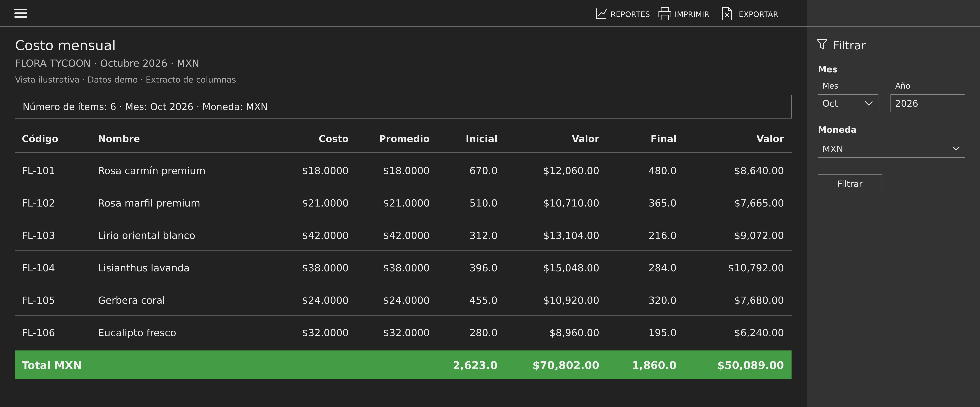980x407 pixels.
Task: Open the REPORTES label
Action: tap(630, 15)
